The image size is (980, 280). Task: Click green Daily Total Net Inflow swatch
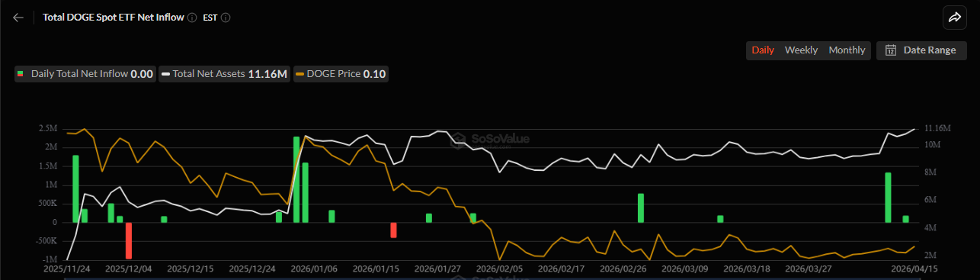(x=21, y=74)
